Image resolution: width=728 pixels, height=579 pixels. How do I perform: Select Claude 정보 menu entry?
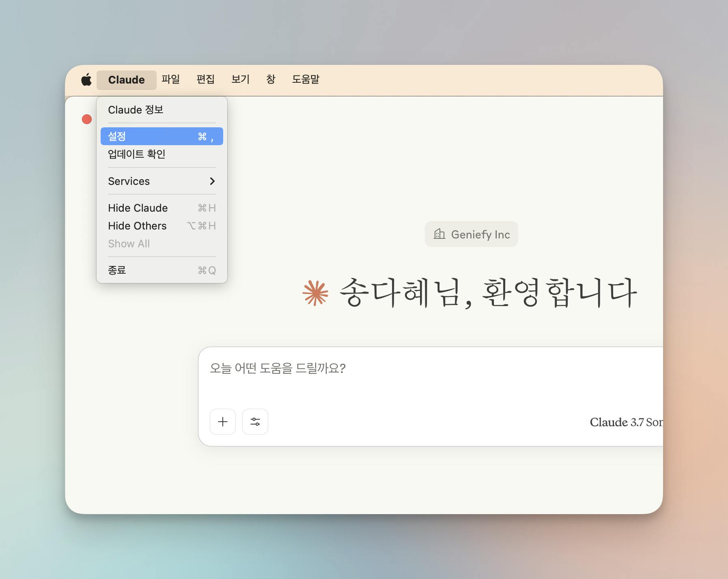click(162, 110)
